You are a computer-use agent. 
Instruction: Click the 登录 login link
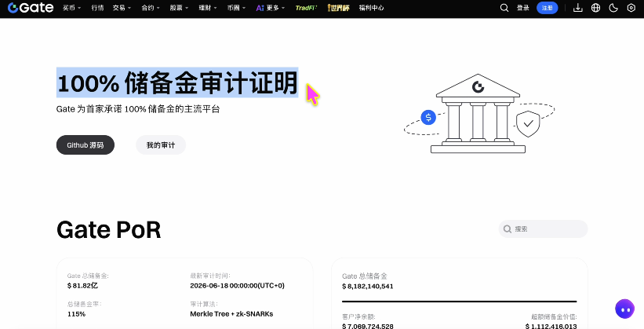523,8
